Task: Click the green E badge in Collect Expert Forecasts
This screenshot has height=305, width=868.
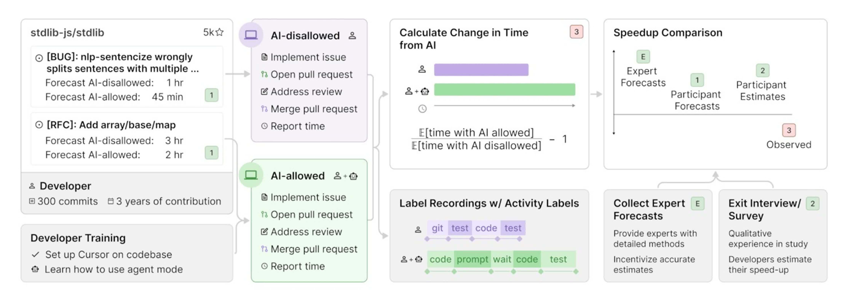Action: click(x=697, y=203)
